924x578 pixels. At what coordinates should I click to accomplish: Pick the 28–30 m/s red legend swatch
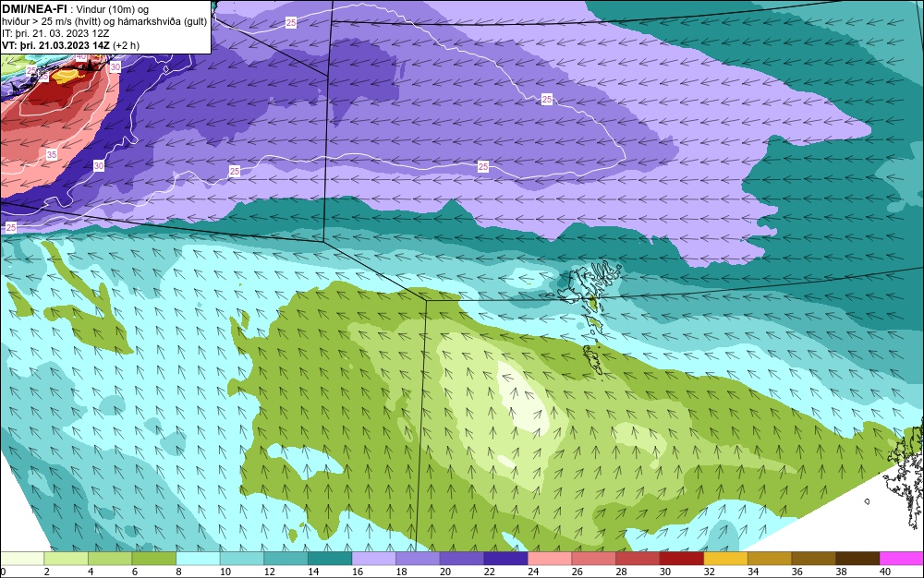coord(637,559)
